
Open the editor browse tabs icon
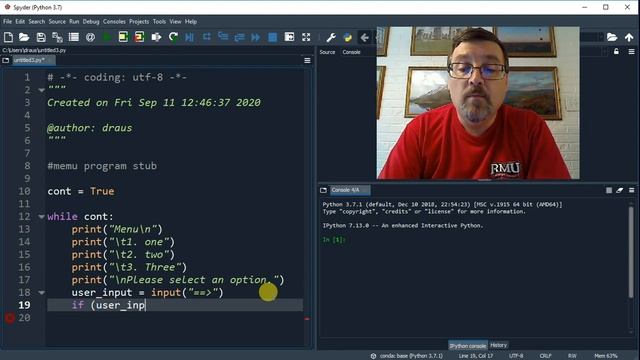(x=6, y=60)
